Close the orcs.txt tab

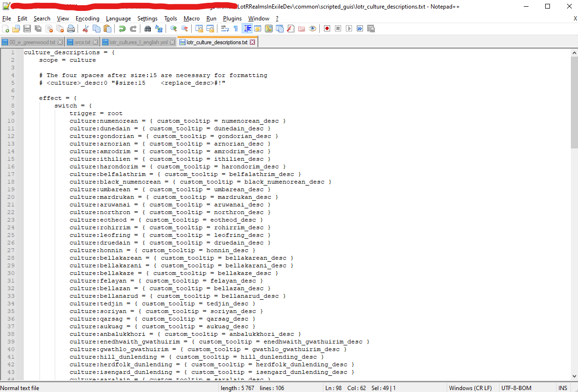(x=95, y=42)
